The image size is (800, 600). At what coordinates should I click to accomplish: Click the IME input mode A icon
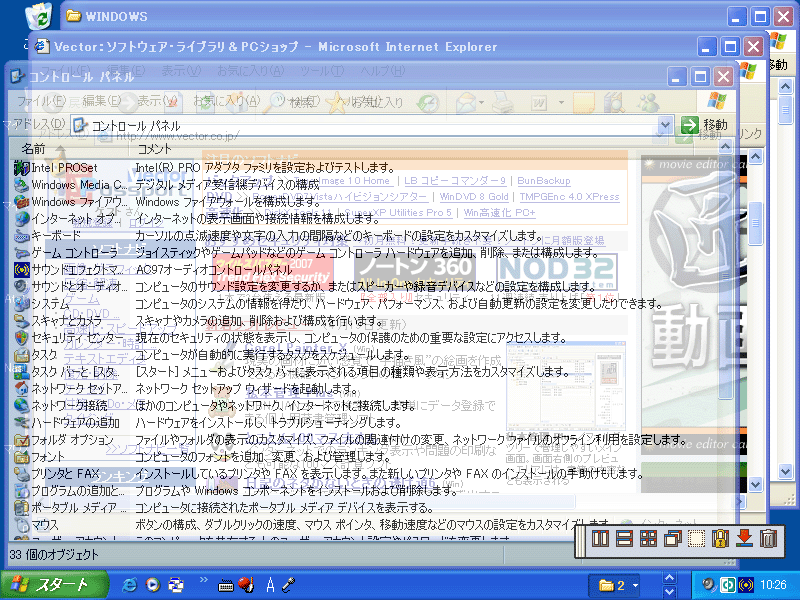click(x=270, y=585)
